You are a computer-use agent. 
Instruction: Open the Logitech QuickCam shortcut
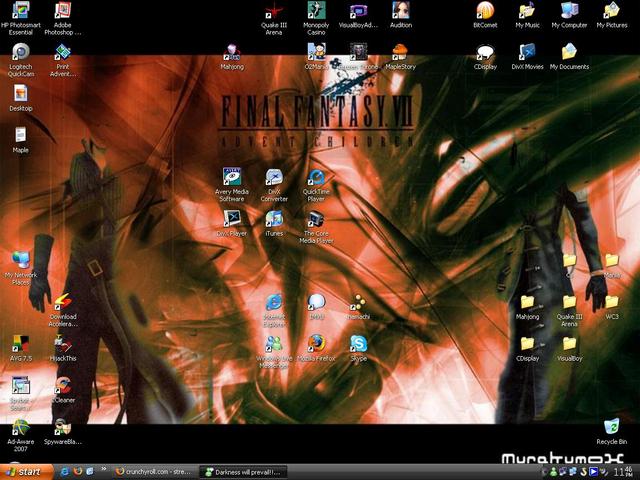[x=20, y=60]
